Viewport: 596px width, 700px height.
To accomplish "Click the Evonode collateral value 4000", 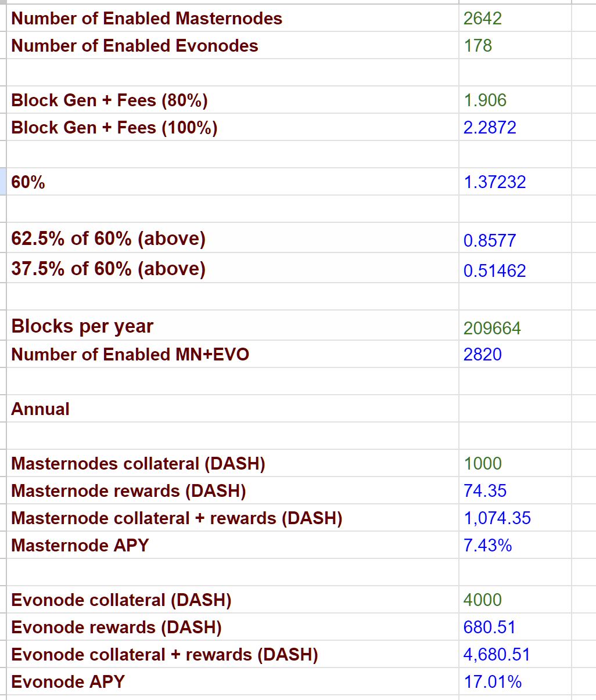I will point(482,600).
